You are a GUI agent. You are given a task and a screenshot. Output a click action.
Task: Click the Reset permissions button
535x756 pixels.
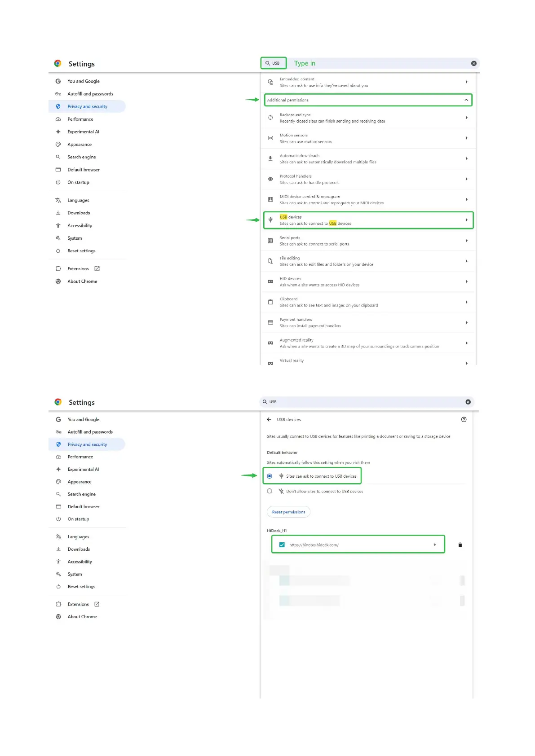(x=288, y=512)
